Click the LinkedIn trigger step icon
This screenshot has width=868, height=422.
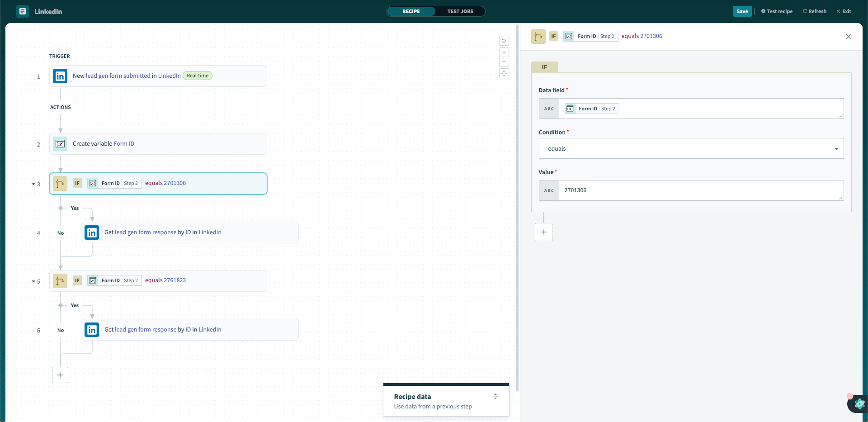click(x=60, y=76)
